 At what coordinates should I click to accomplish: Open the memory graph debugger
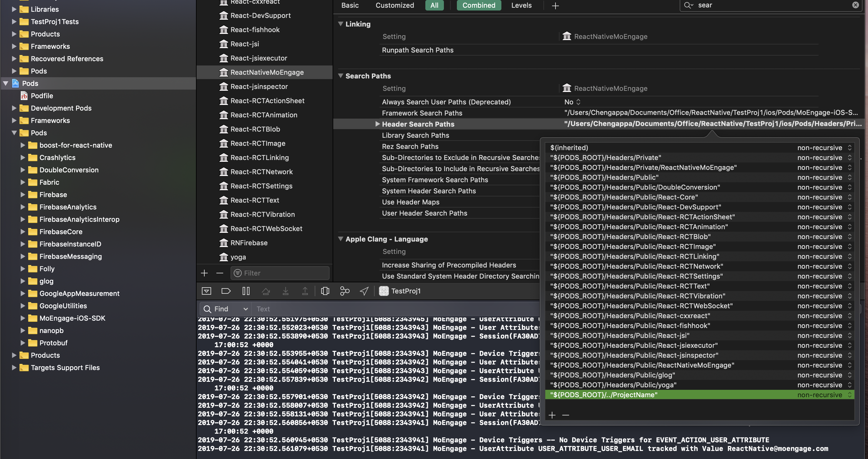[x=344, y=291]
